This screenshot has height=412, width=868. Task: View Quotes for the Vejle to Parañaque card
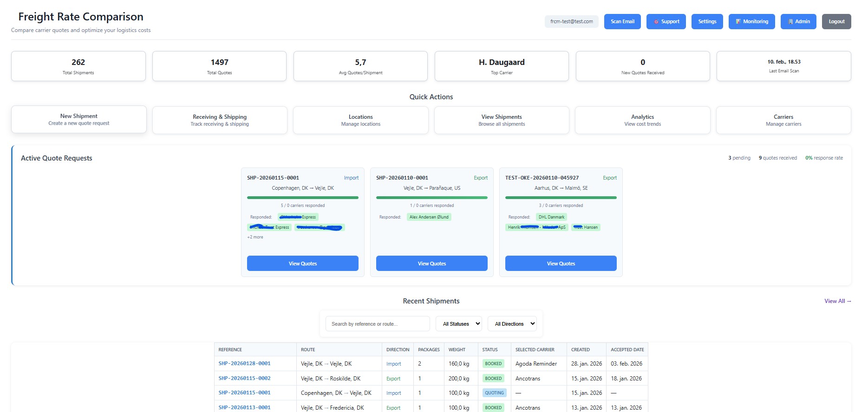(432, 263)
